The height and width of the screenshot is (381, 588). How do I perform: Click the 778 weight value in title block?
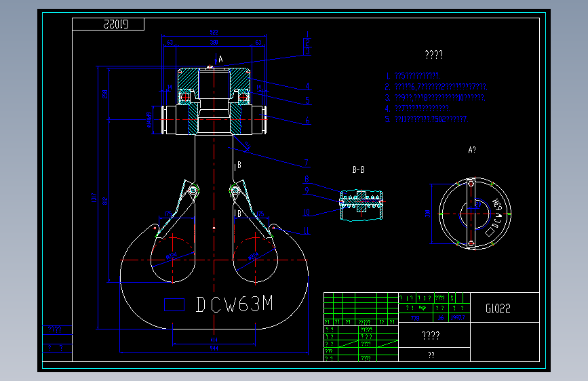[415, 318]
